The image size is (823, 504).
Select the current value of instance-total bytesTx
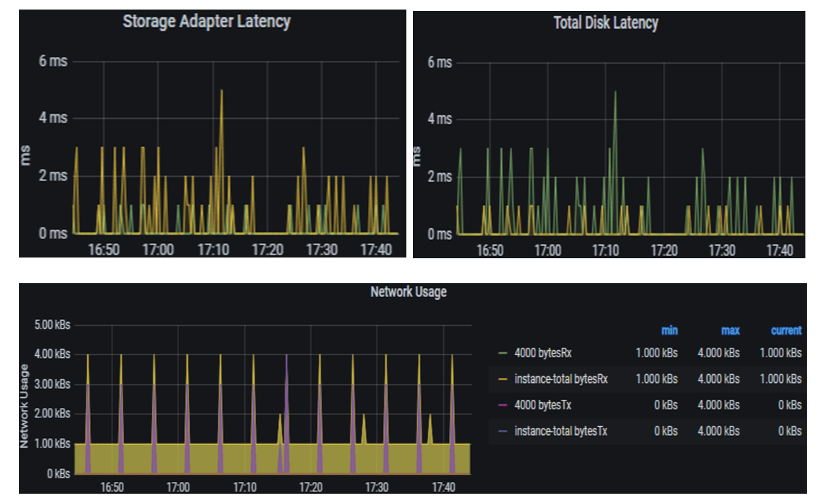pyautogui.click(x=790, y=431)
